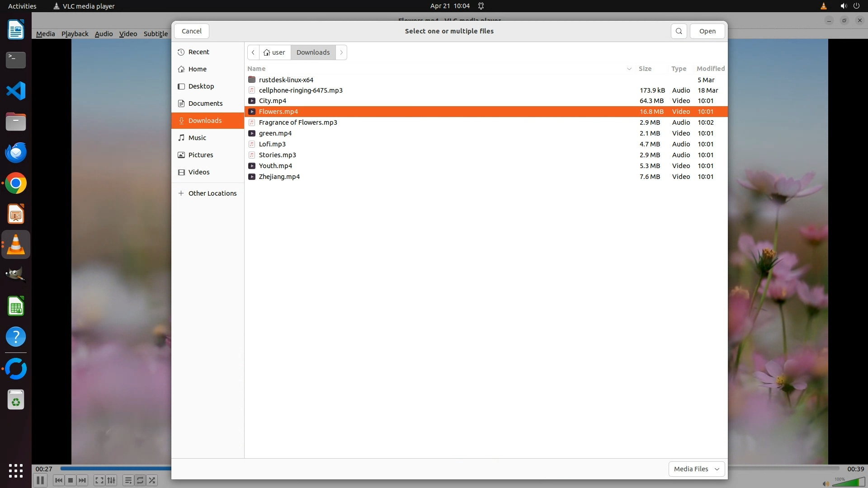Open extended settings equalizer button

(x=111, y=480)
